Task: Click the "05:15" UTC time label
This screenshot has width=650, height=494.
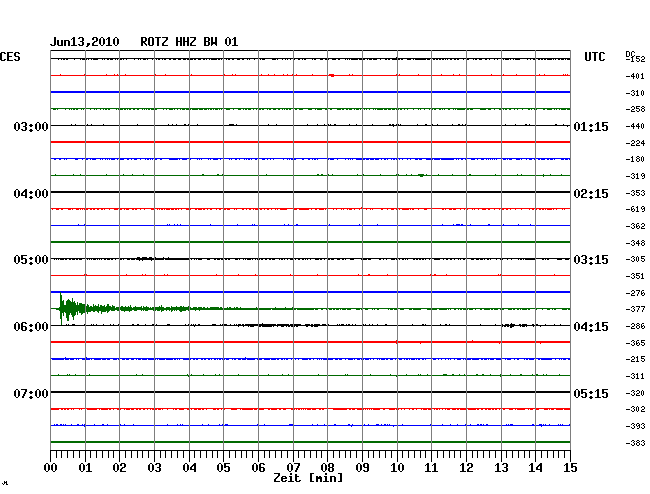Action: (x=591, y=393)
